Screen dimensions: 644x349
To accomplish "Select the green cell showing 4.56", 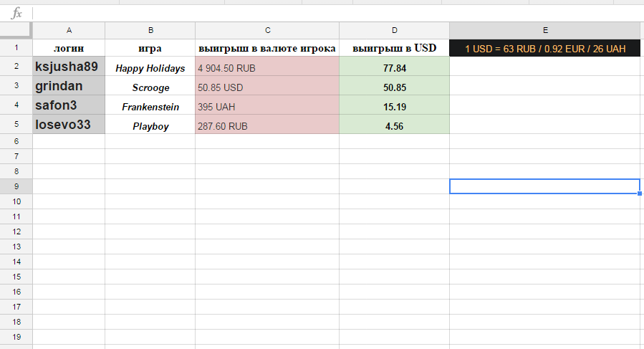I will (394, 125).
